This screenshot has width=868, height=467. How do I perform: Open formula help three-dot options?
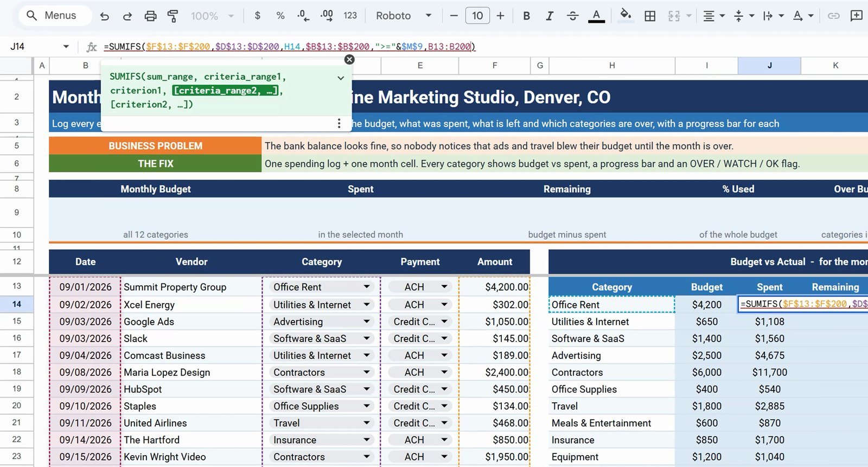tap(339, 123)
